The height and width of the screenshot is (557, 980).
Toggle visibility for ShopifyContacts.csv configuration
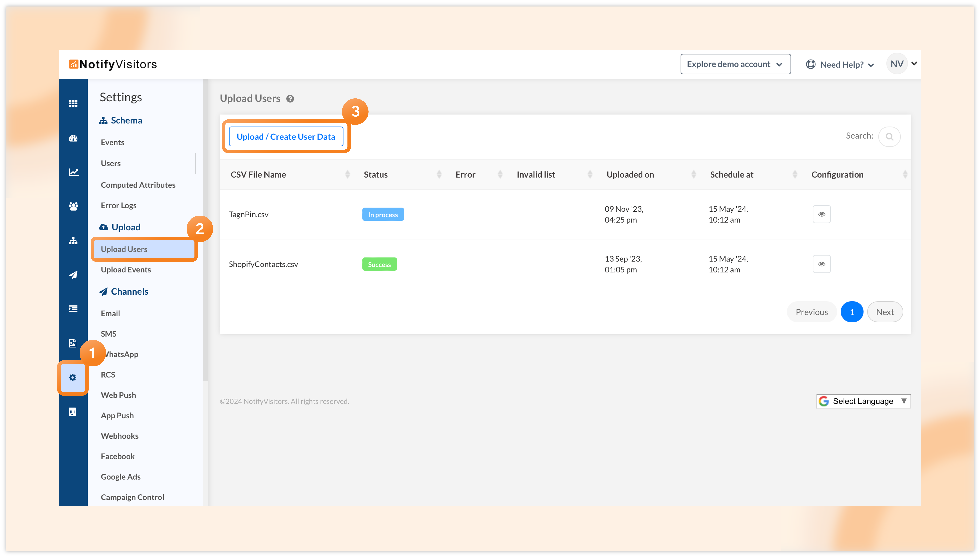pos(822,263)
